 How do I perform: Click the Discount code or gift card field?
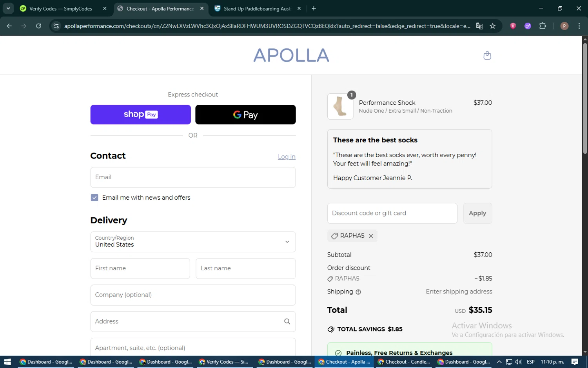coord(392,213)
